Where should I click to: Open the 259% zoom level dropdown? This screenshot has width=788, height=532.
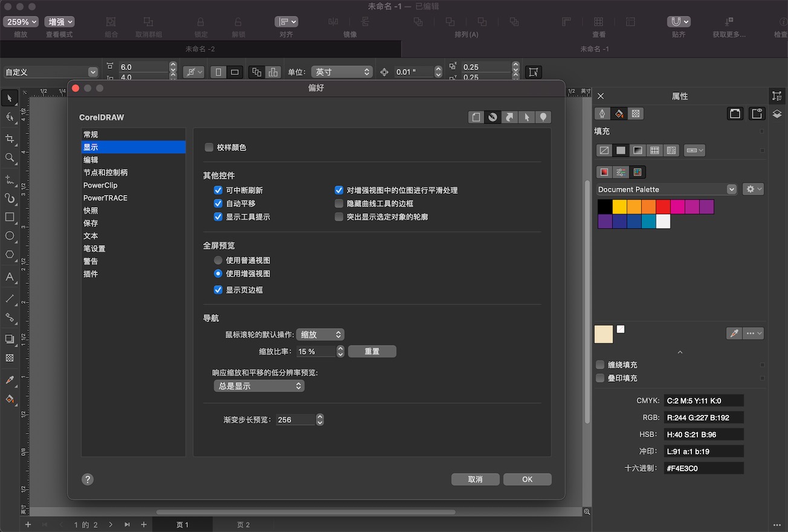[21, 22]
